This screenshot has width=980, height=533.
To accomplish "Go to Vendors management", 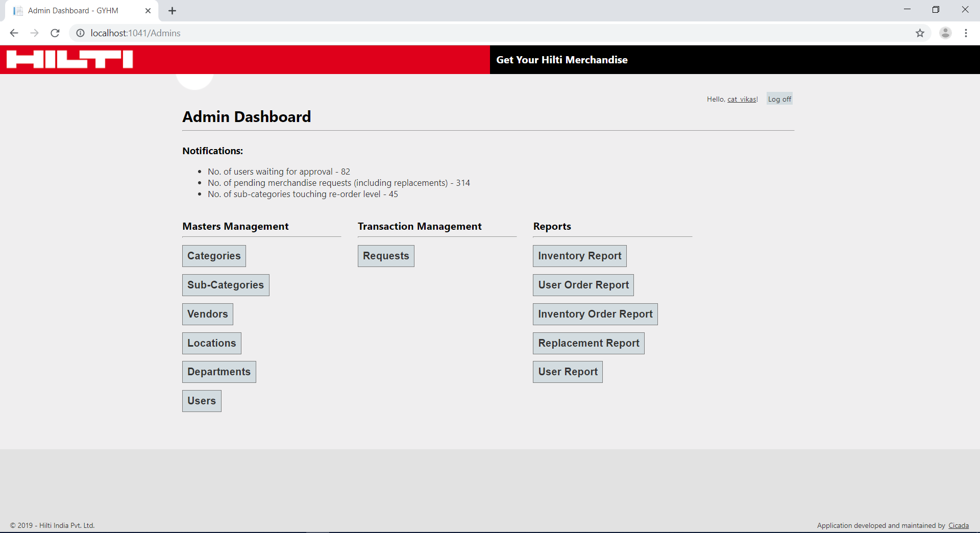I will (x=208, y=314).
